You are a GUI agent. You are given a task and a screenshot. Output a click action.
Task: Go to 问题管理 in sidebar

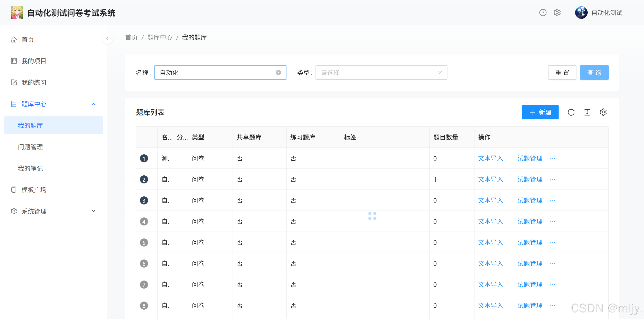click(x=30, y=147)
